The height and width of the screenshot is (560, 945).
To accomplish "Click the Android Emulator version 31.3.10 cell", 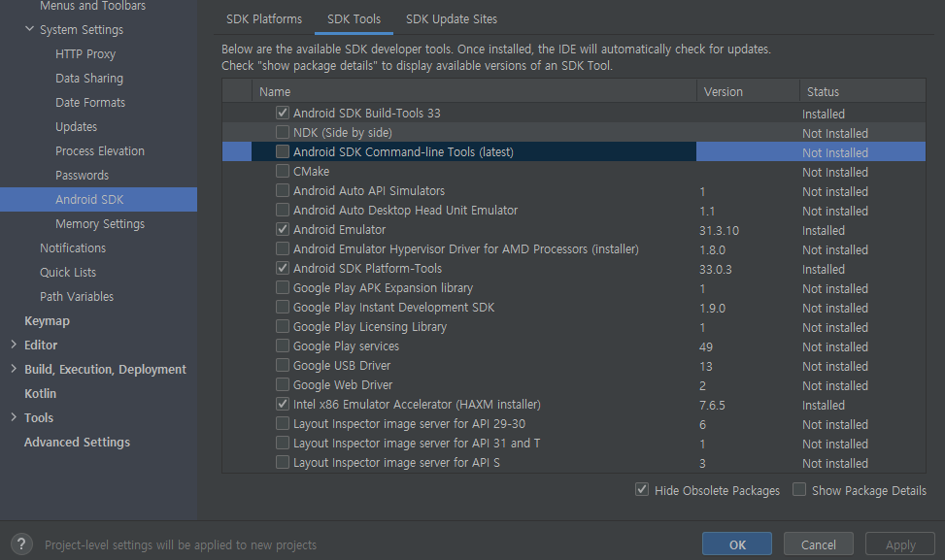I will point(719,231).
